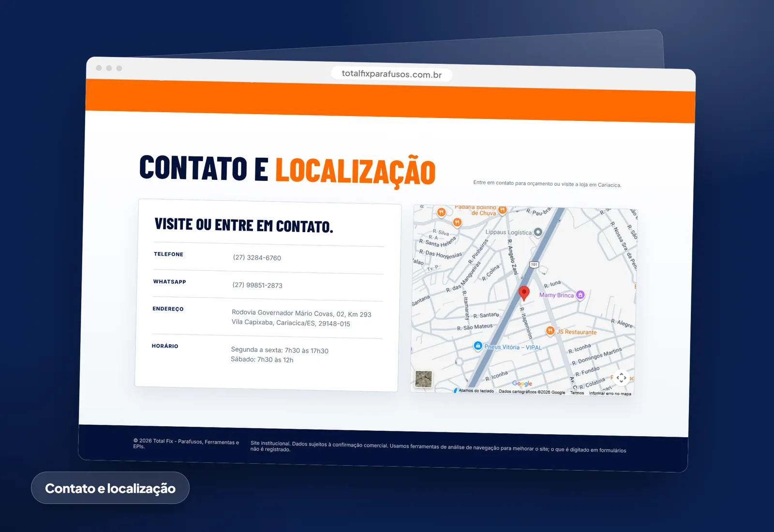Click the address Rodovia Governador Mário Covas line

pyautogui.click(x=301, y=313)
